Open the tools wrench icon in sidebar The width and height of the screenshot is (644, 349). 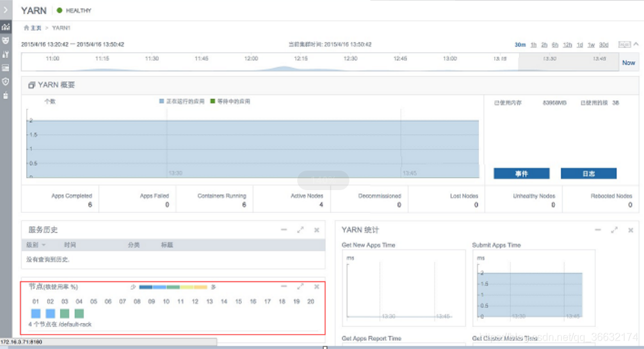[x=6, y=54]
